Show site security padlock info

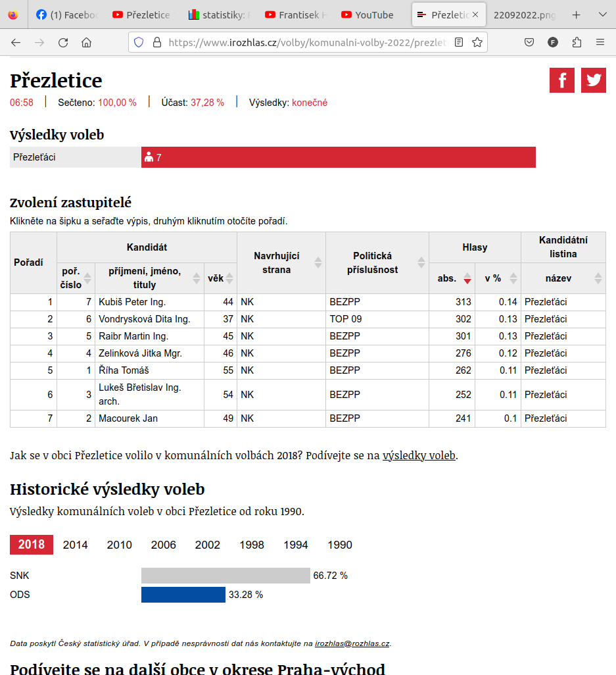click(157, 42)
